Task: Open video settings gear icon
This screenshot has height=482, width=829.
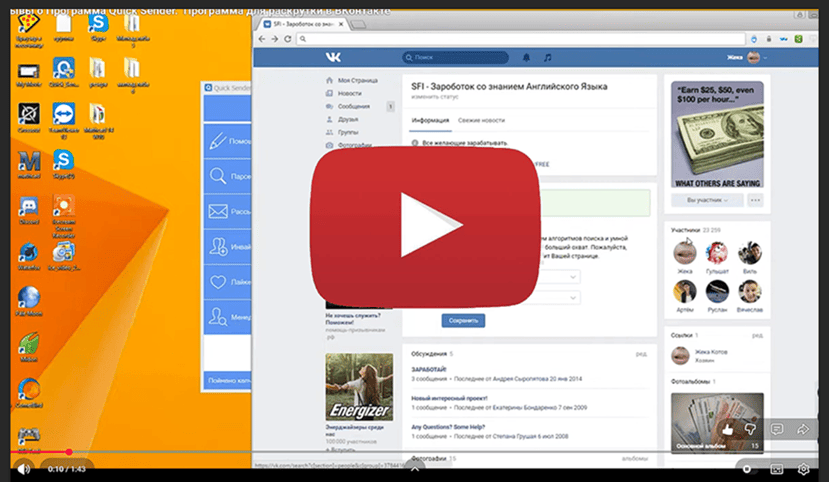Action: 804,469
